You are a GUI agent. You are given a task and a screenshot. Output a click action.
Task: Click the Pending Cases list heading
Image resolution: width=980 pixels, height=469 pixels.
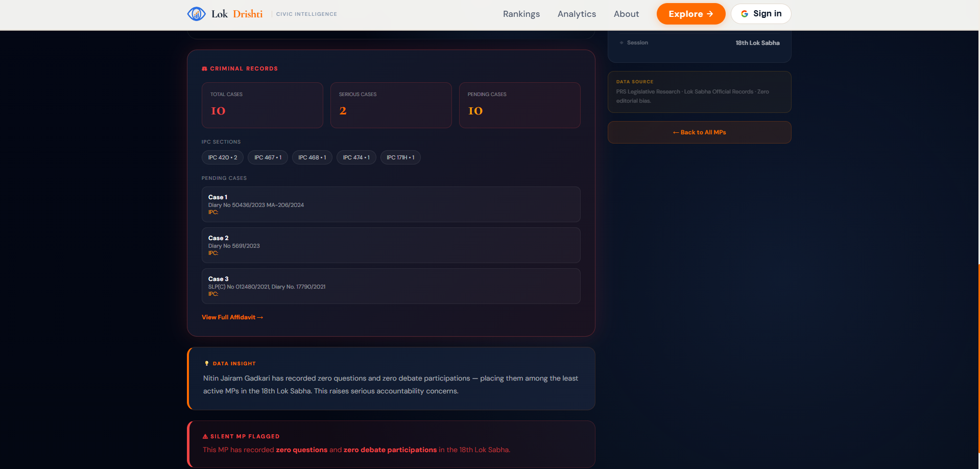point(224,178)
